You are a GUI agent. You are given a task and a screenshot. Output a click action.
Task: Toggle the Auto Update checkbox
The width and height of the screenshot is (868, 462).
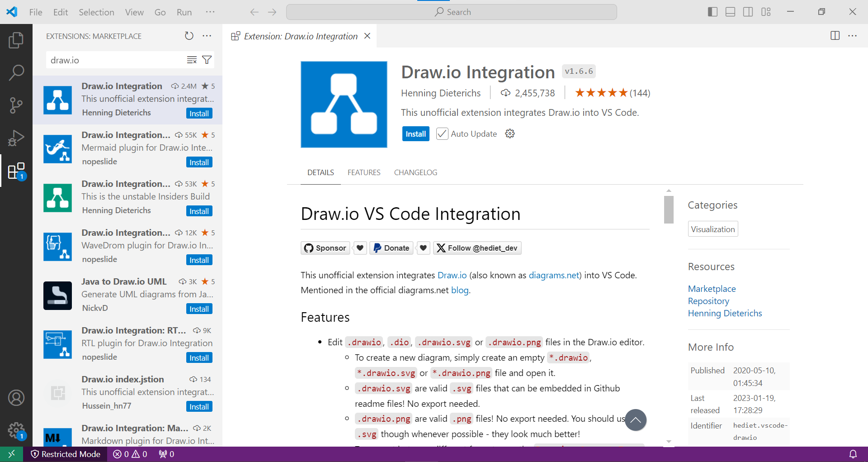pos(442,134)
